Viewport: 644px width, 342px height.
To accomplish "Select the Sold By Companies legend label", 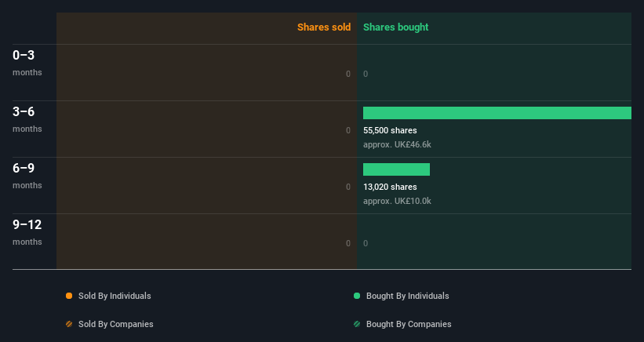I will (116, 324).
